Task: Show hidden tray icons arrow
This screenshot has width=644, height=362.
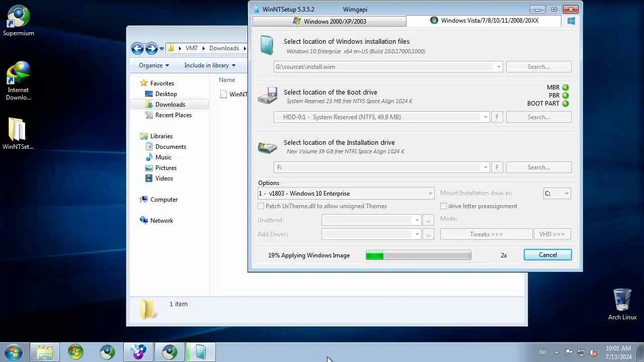Action: 556,352
